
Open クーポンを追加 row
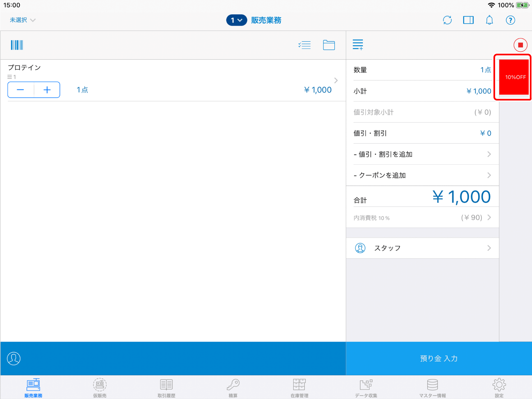422,175
